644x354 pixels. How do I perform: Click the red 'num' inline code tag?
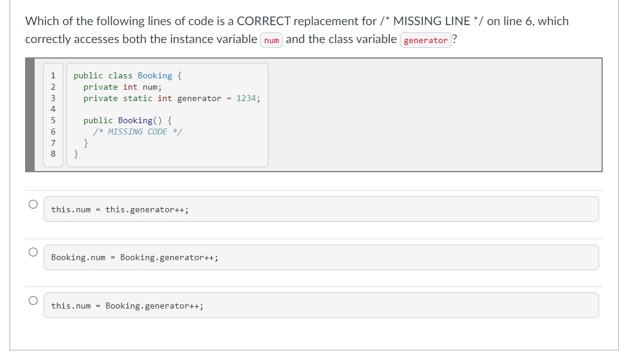pos(271,40)
